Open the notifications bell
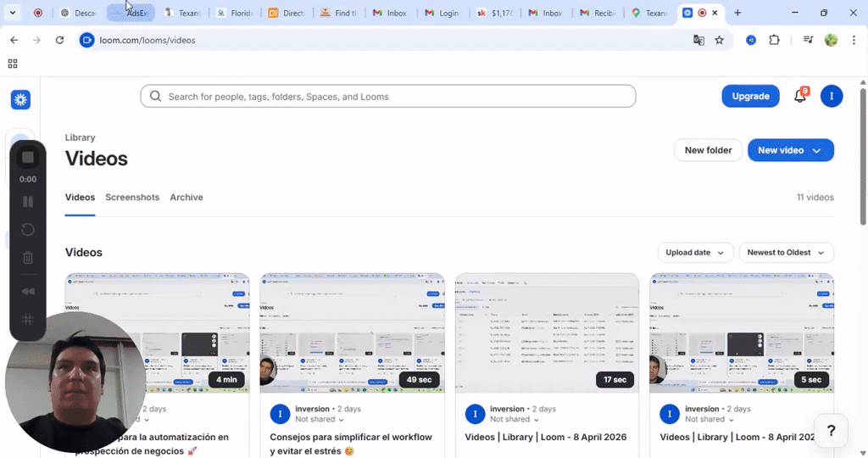 tap(800, 96)
